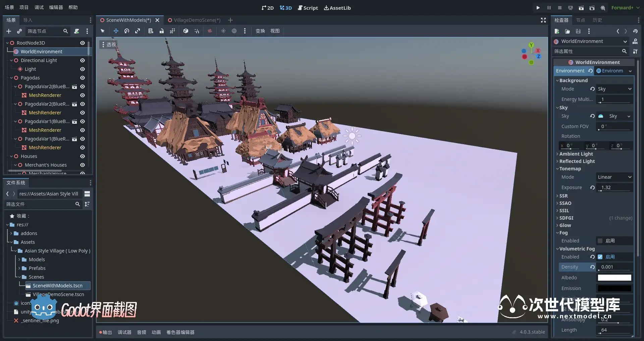Click the sun preview settings icon
This screenshot has width=644, height=341.
click(223, 31)
